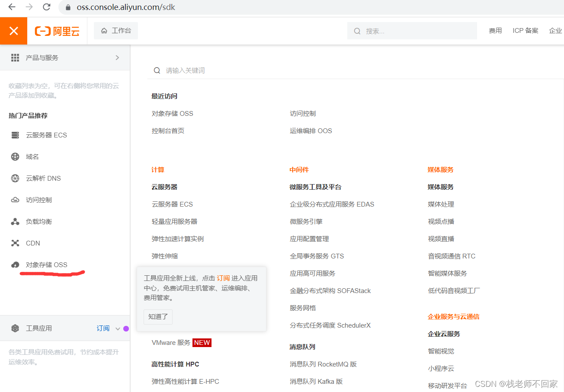Click the magnifier icon in top search
Screen dimensions: 564x392
tap(357, 31)
